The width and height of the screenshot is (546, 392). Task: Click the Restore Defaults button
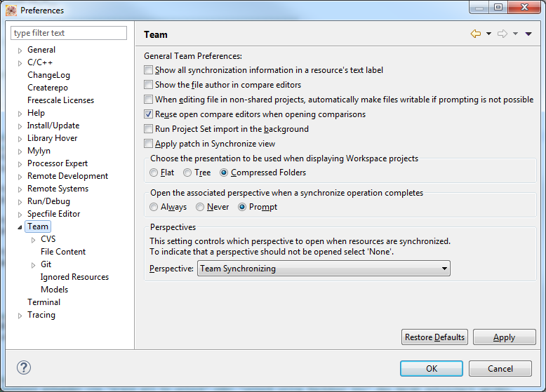click(434, 337)
